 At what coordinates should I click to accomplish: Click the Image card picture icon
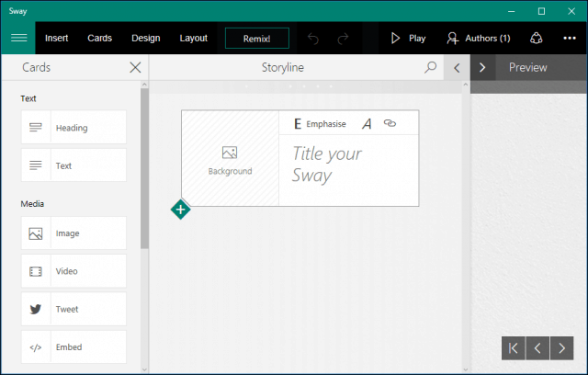(x=36, y=233)
